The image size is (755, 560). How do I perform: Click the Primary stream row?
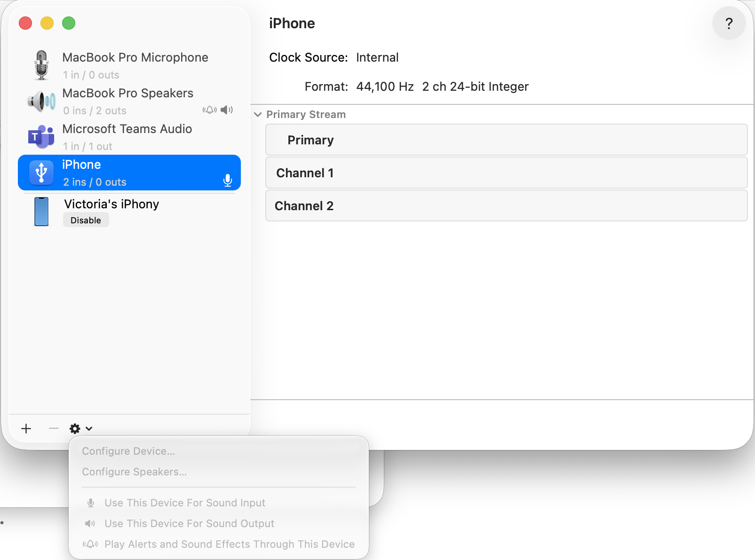[x=507, y=140]
